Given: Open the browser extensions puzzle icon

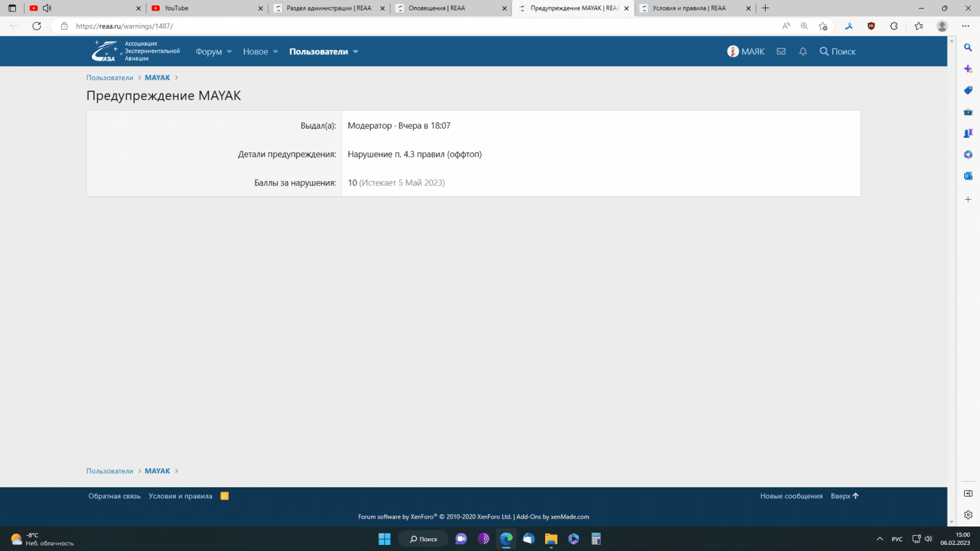Looking at the screenshot, I should (894, 26).
